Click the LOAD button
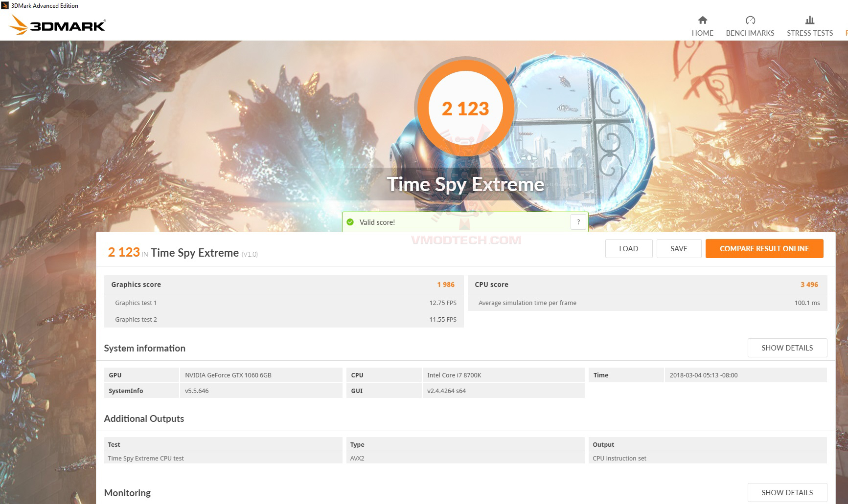Viewport: 848px width, 504px height. coord(629,248)
